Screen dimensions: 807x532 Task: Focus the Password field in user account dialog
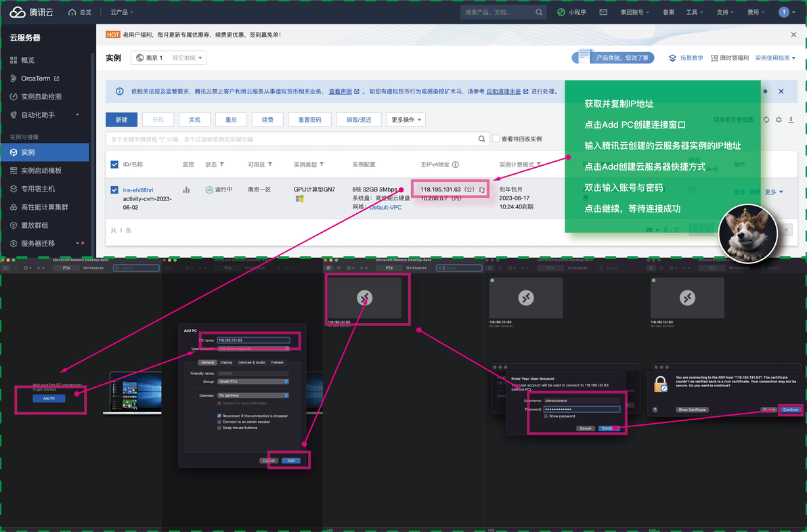[x=582, y=409]
